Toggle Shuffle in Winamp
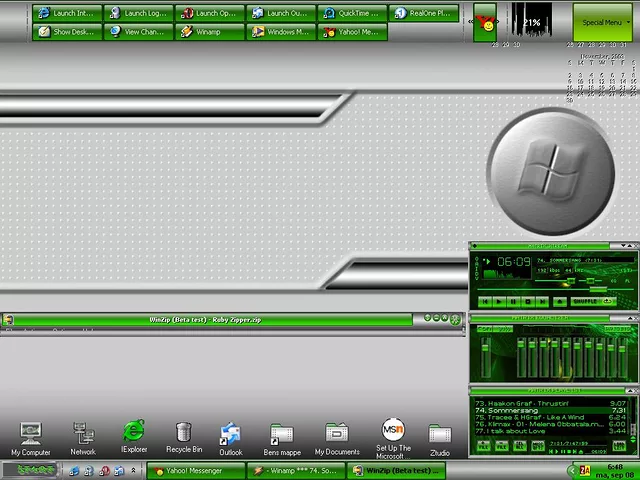The width and height of the screenshot is (640, 480). [x=584, y=301]
